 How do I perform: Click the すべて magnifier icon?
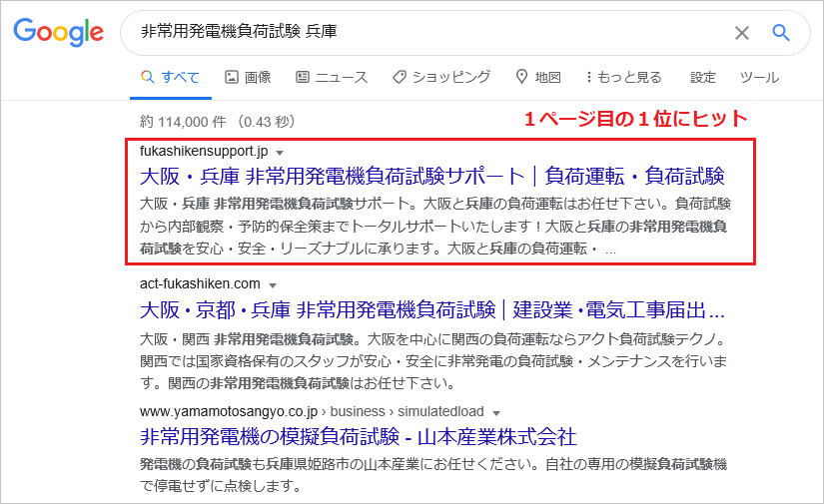148,77
